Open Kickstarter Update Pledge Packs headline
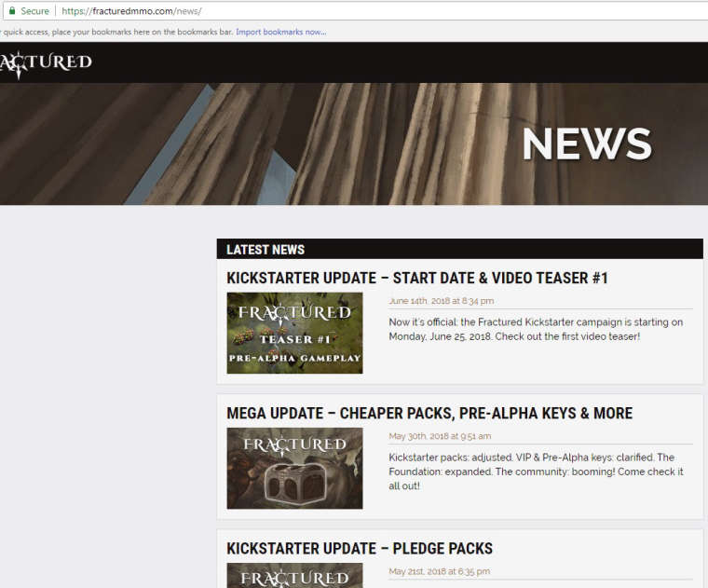Viewport: 708px width, 588px height. pos(360,548)
